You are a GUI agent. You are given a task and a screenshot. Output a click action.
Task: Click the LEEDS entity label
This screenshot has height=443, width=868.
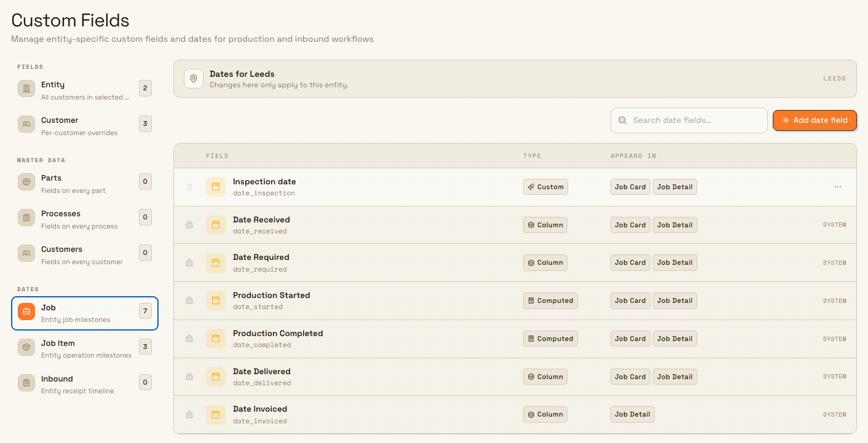pyautogui.click(x=835, y=79)
